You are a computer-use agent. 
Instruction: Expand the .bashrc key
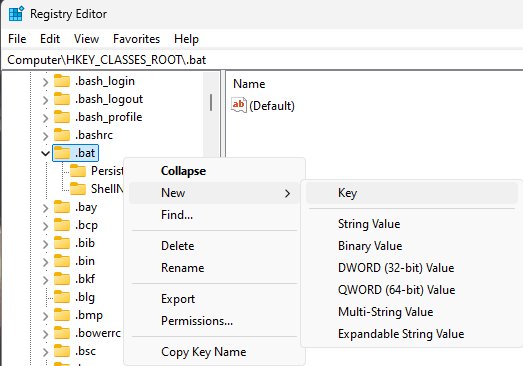pos(46,136)
